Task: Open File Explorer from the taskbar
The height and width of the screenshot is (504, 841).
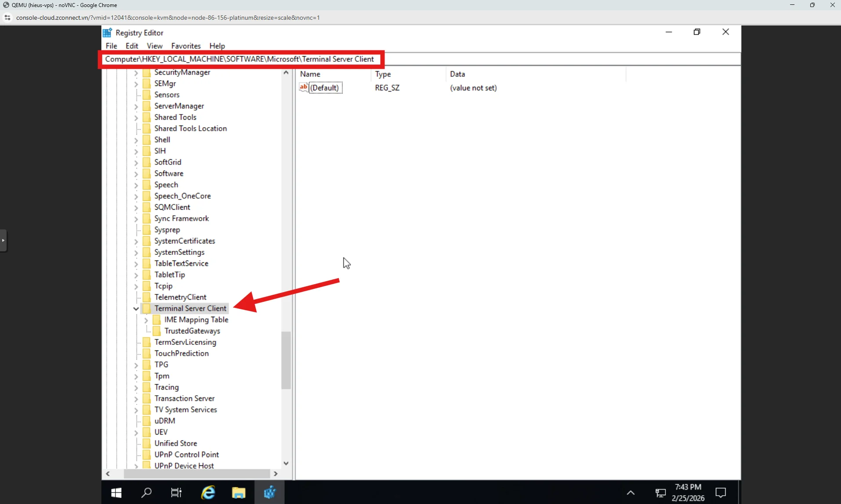Action: (239, 493)
